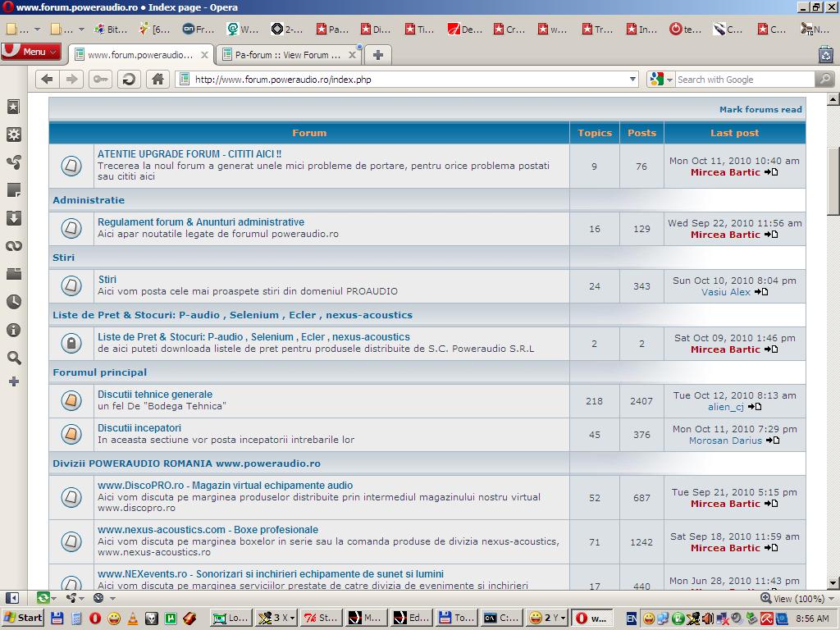The image size is (840, 630).
Task: Open the Notes panel in sidebar
Action: 13,189
